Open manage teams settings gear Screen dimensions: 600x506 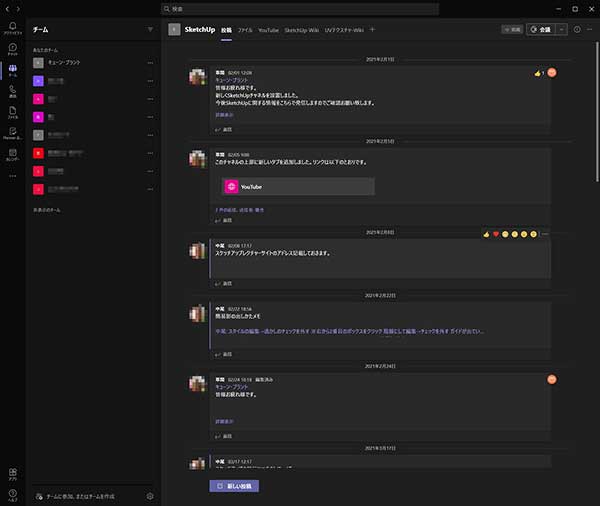(x=150, y=496)
